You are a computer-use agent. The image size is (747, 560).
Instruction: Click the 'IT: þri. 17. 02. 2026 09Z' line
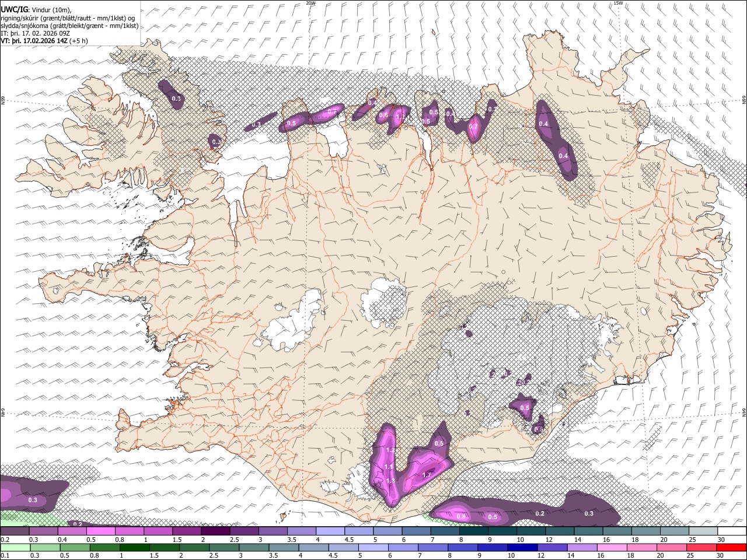[36, 33]
